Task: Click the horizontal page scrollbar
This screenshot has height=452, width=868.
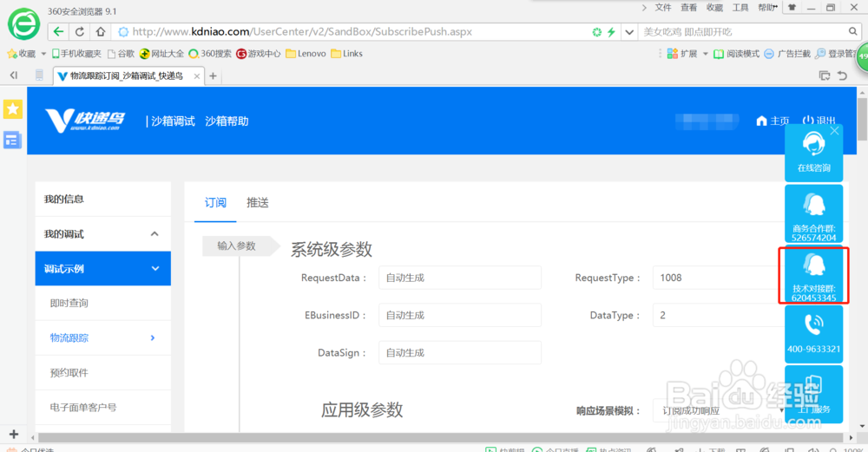Action: pos(440,437)
